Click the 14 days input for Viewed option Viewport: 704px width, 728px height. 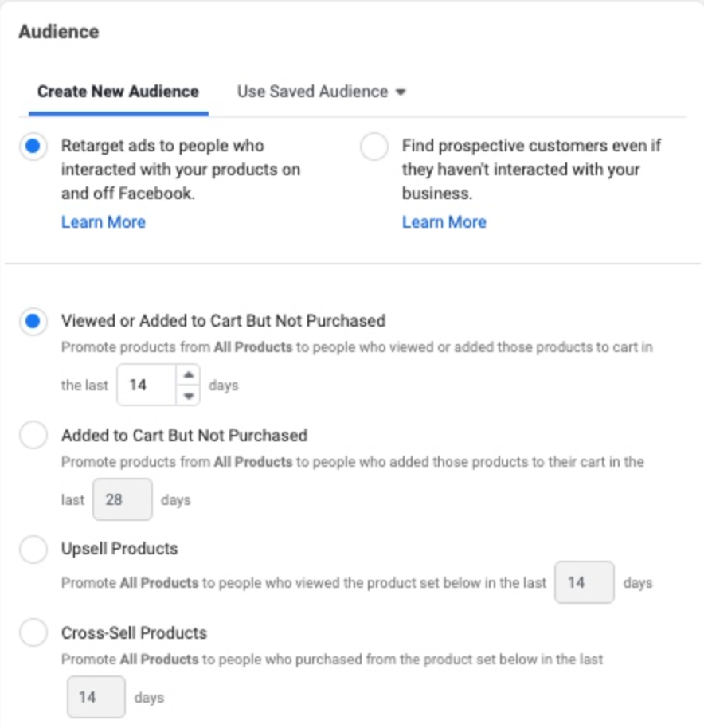click(147, 385)
